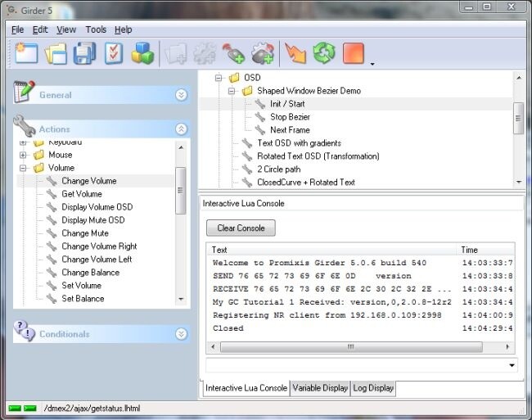532x420 pixels.
Task: Collapse the Shaped Window Bezier Demo node
Action: pyautogui.click(x=232, y=91)
